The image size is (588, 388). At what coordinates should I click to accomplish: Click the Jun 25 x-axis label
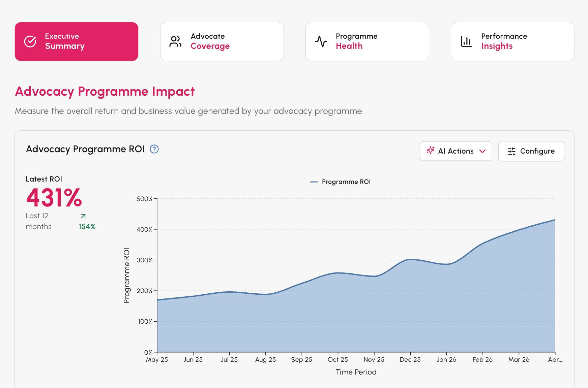pos(193,360)
